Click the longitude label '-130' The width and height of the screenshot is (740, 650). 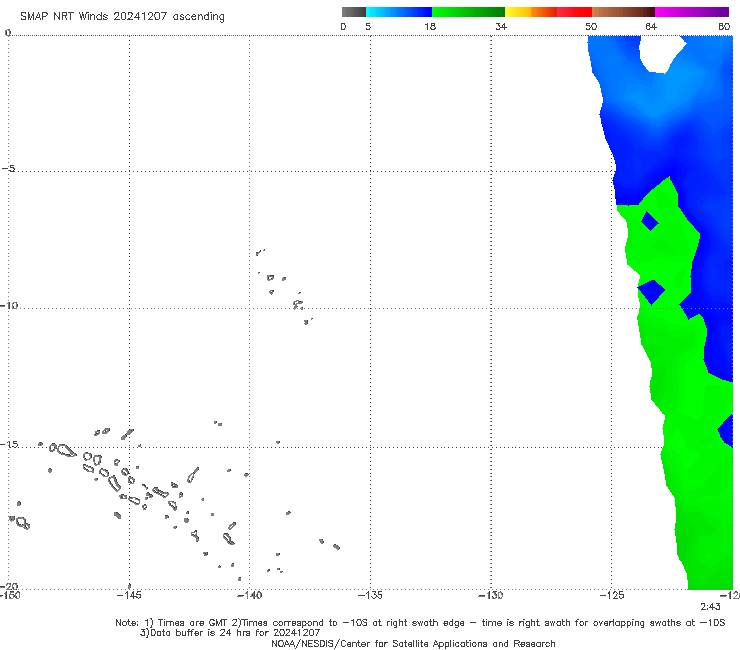491,595
